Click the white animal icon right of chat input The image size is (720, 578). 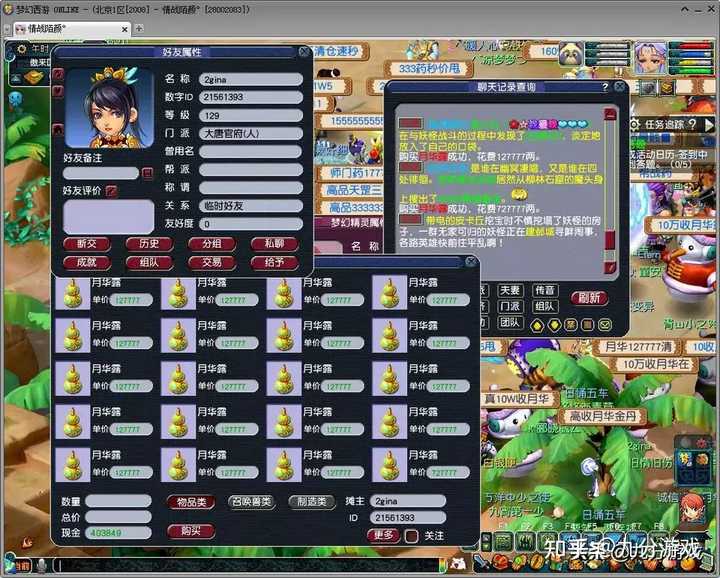pyautogui.click(x=458, y=565)
